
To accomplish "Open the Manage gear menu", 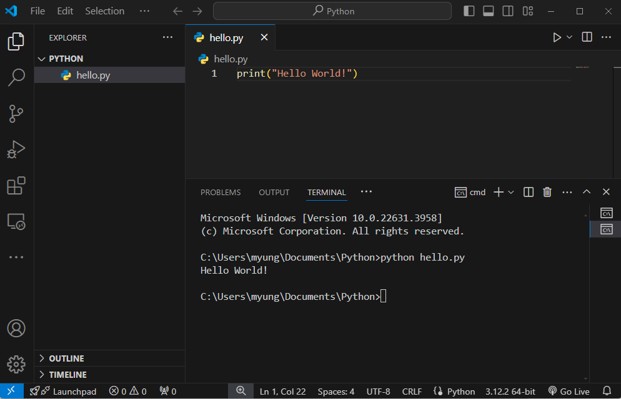I will 16,364.
